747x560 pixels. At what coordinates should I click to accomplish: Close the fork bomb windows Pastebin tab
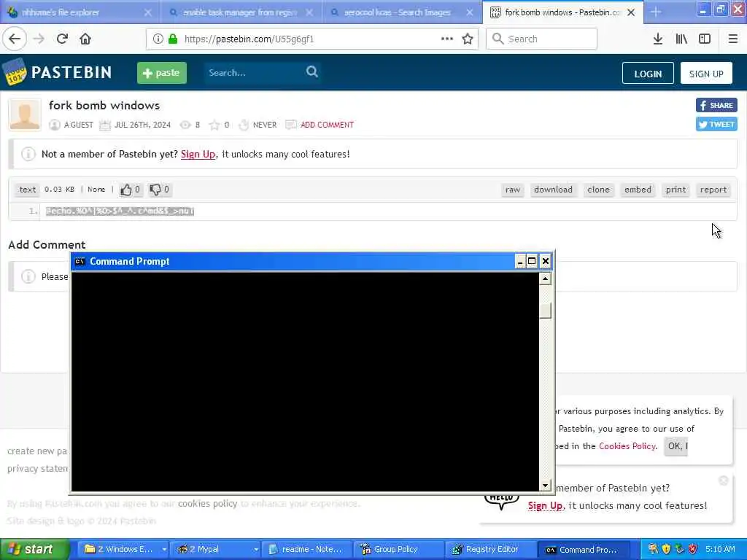coord(631,12)
